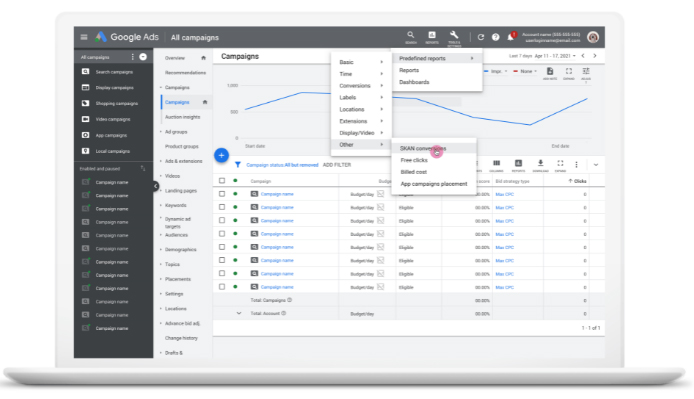
Task: Open Tools & Settings wrench icon
Action: (454, 38)
